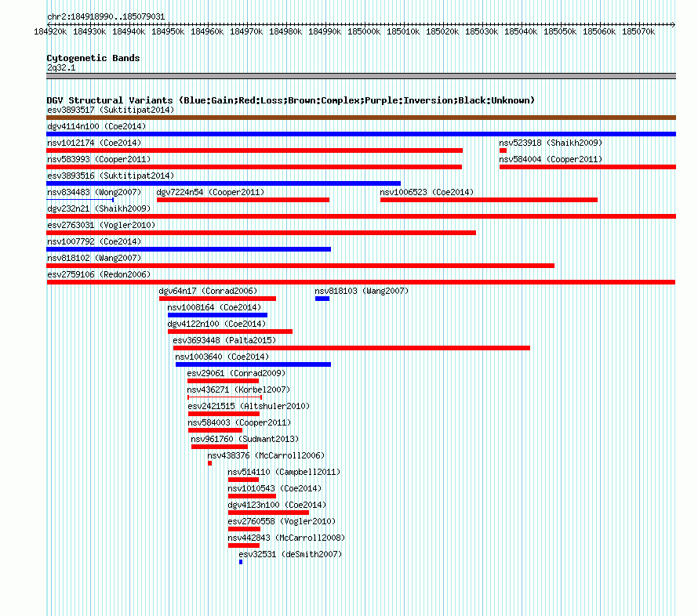Viewport: 698px width, 616px height.
Task: Open esv29061 (Conrad2009) label
Action: tap(236, 373)
